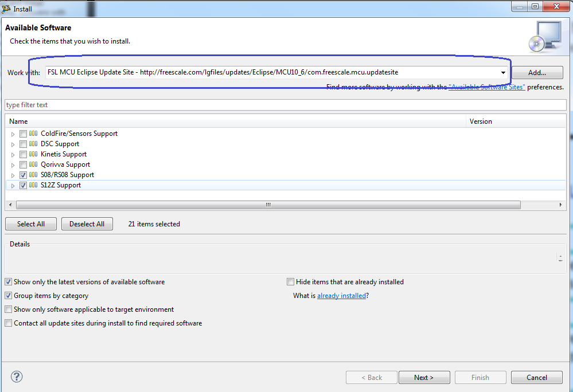Viewport: 573px width, 392px height.
Task: Check the DSC Support checkbox
Action: 23,144
